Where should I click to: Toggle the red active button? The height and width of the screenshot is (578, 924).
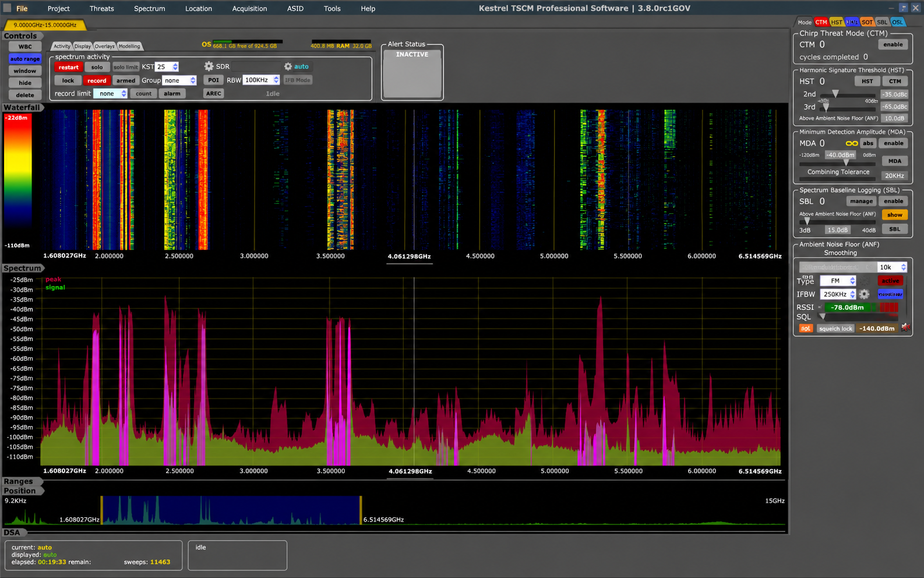coord(890,281)
